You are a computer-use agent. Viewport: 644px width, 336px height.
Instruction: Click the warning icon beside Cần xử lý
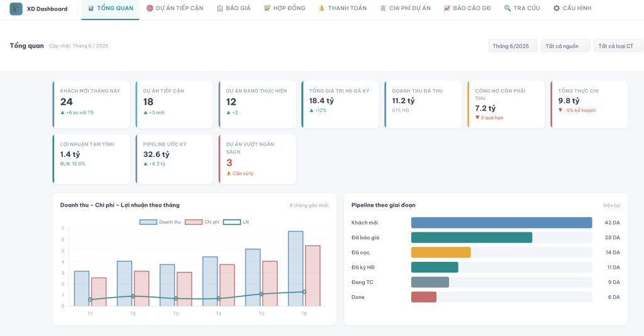(229, 173)
